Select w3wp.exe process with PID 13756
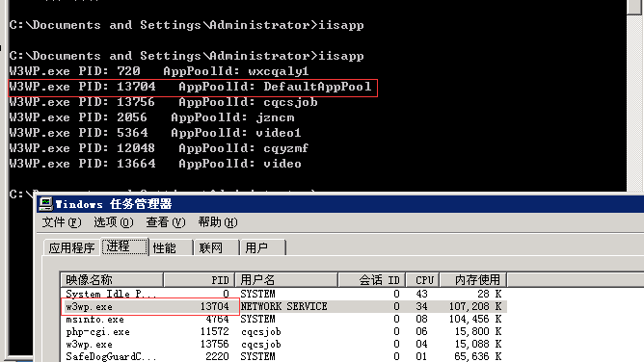 (283, 344)
